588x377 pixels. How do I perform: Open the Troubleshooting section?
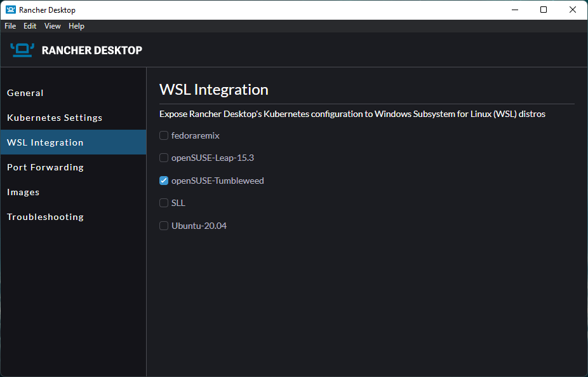(45, 217)
